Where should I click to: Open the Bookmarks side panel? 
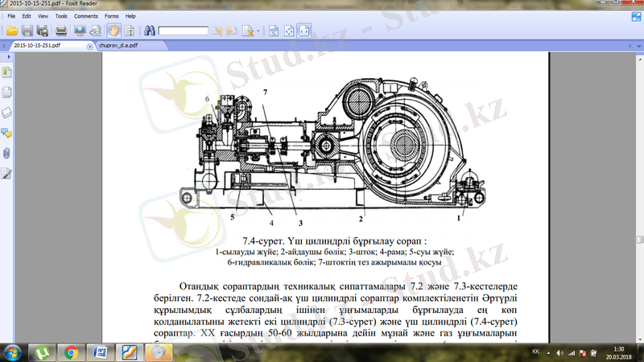(x=6, y=72)
